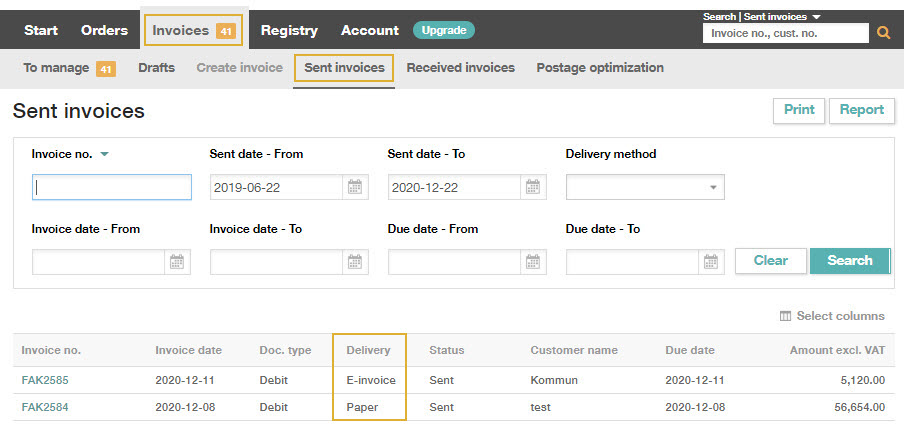Go to the Drafts tab
The height and width of the screenshot is (425, 904).
pyautogui.click(x=156, y=67)
